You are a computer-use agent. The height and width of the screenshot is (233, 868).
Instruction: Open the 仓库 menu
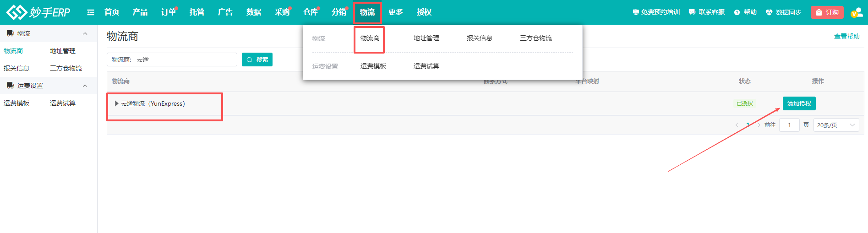[x=311, y=12]
